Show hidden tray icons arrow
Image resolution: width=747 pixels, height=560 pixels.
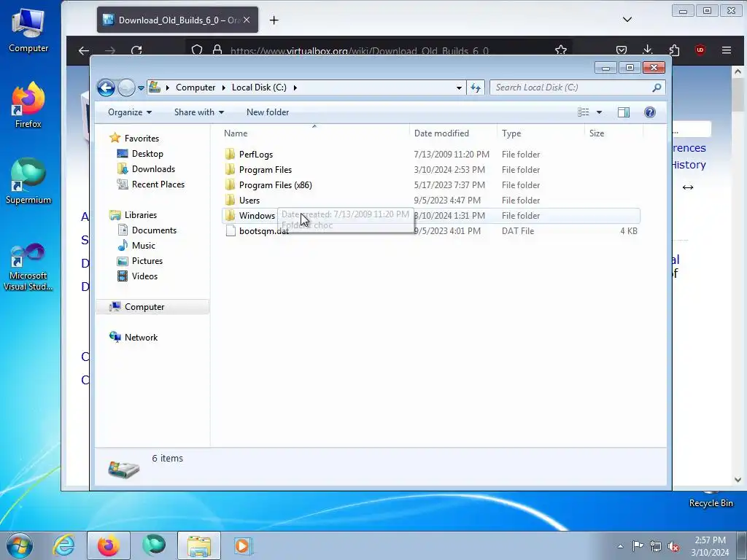tap(620, 546)
